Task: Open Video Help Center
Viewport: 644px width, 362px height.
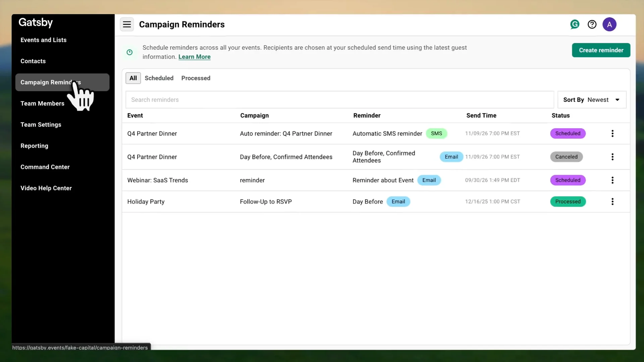Action: (x=46, y=188)
